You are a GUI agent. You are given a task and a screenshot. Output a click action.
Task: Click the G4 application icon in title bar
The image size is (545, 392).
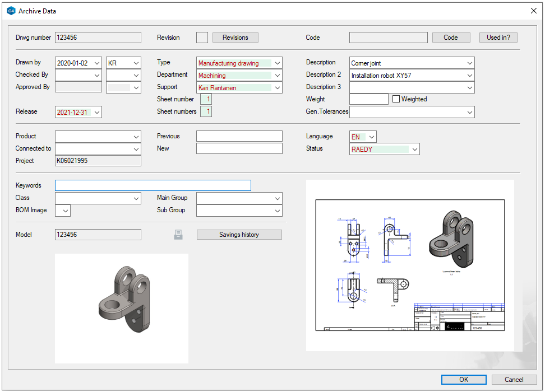pos(11,11)
